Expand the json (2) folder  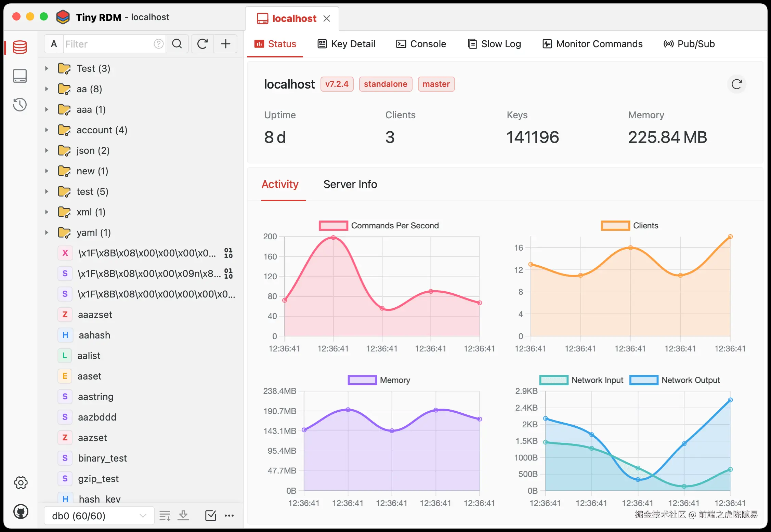point(47,150)
